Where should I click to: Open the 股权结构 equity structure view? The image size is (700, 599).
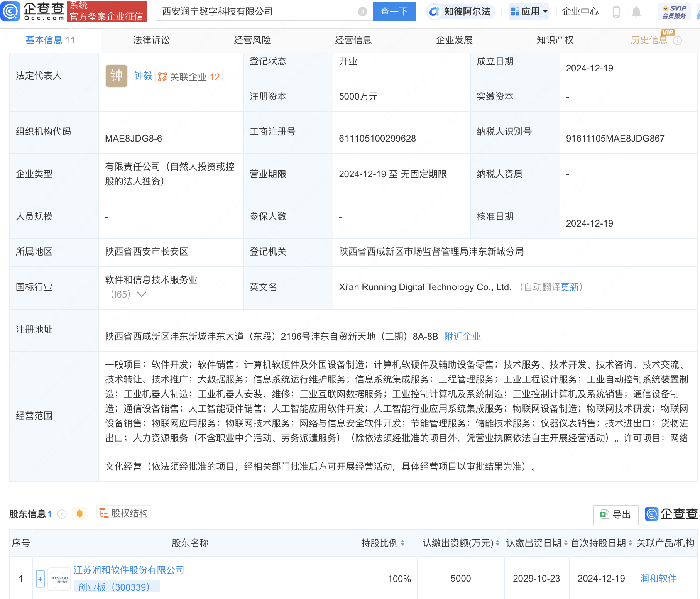[x=124, y=513]
